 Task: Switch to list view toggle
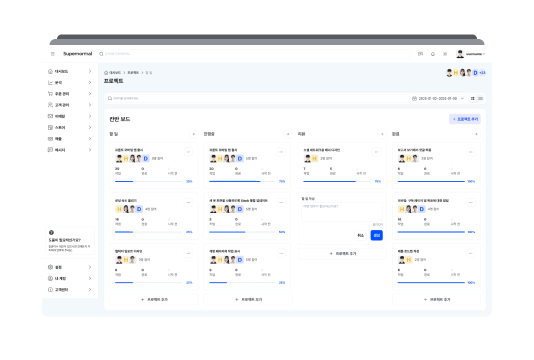pos(481,98)
